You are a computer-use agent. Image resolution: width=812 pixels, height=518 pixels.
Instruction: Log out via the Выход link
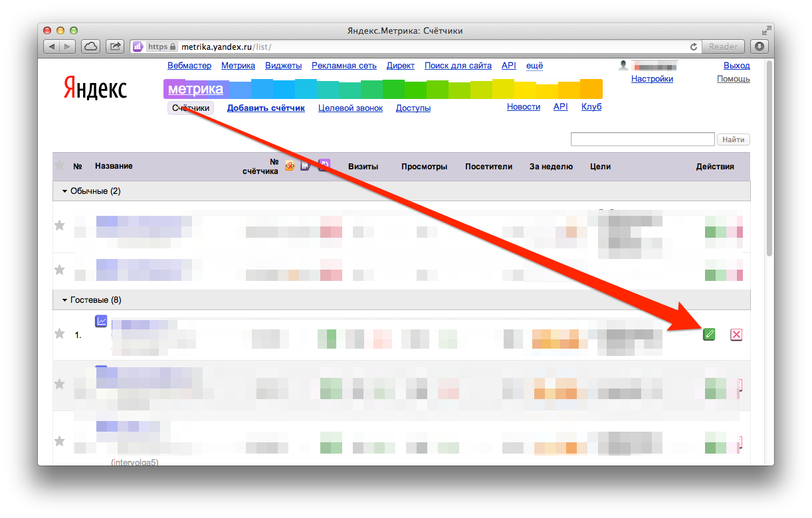(x=736, y=66)
